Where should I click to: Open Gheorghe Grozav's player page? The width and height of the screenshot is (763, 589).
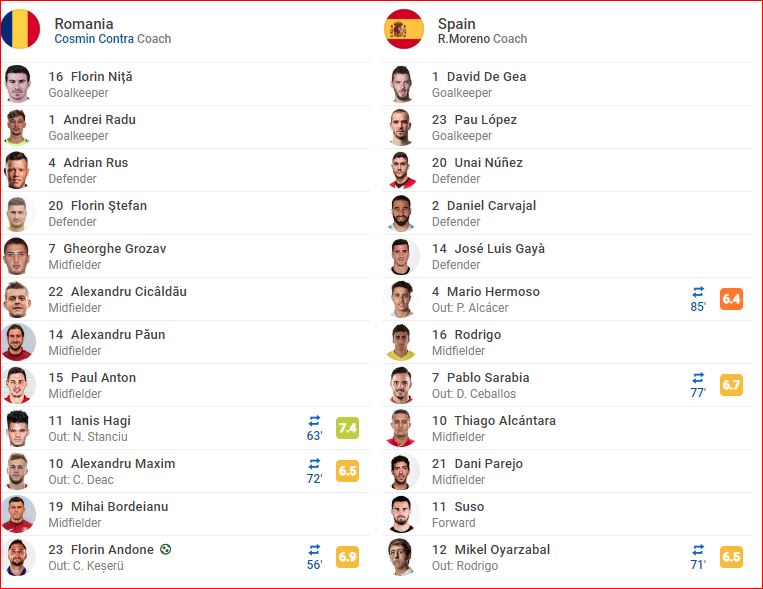(115, 248)
